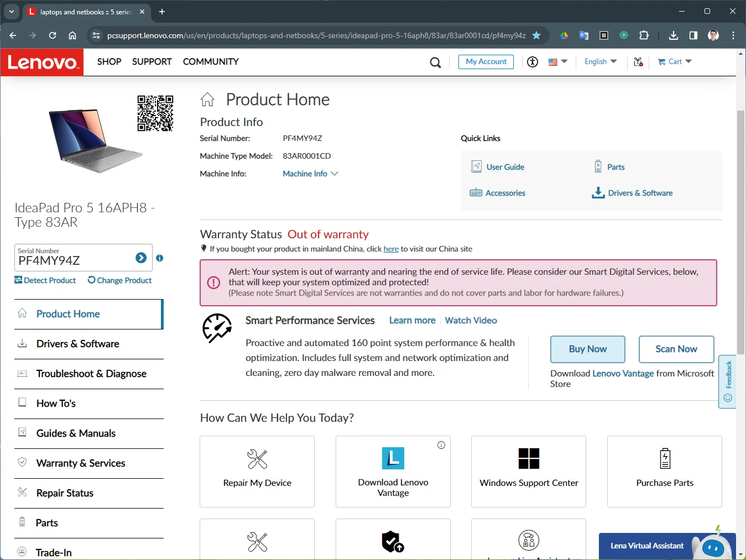Open the tab search dropdown arrow
This screenshot has width=746, height=560.
12,12
